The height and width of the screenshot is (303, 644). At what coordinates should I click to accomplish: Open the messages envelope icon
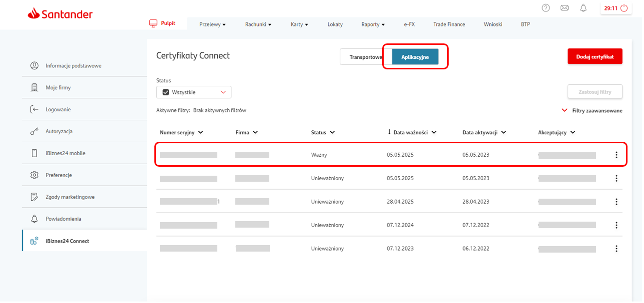[x=565, y=8]
